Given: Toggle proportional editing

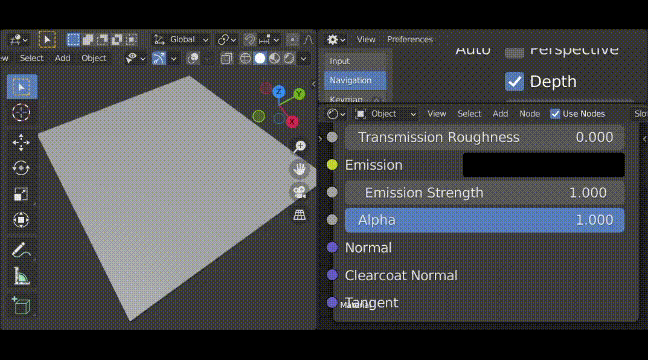Looking at the screenshot, I should tap(293, 40).
